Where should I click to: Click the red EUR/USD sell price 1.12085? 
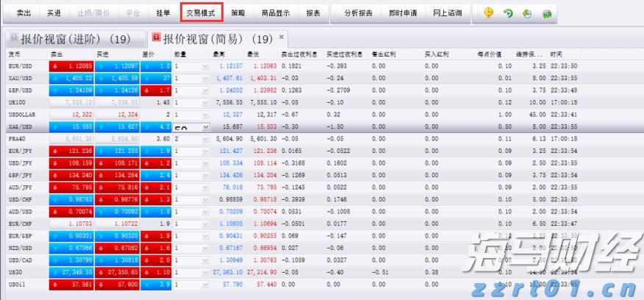(x=71, y=67)
